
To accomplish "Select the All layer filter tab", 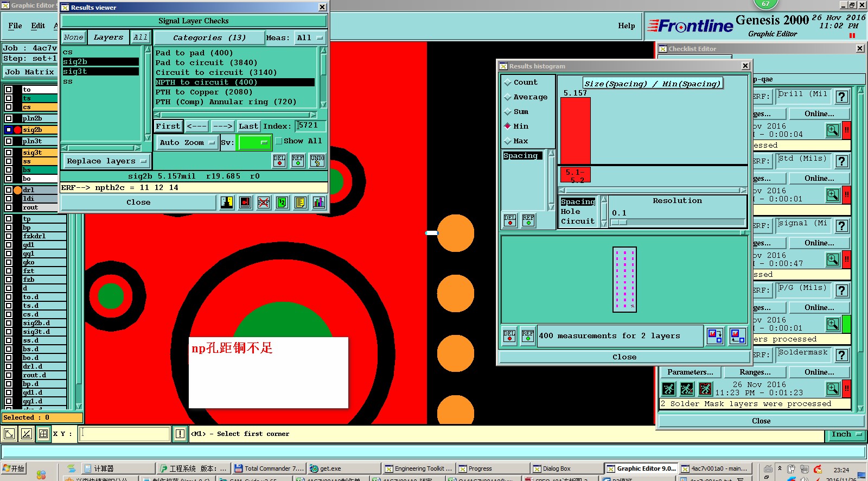I will pyautogui.click(x=140, y=37).
